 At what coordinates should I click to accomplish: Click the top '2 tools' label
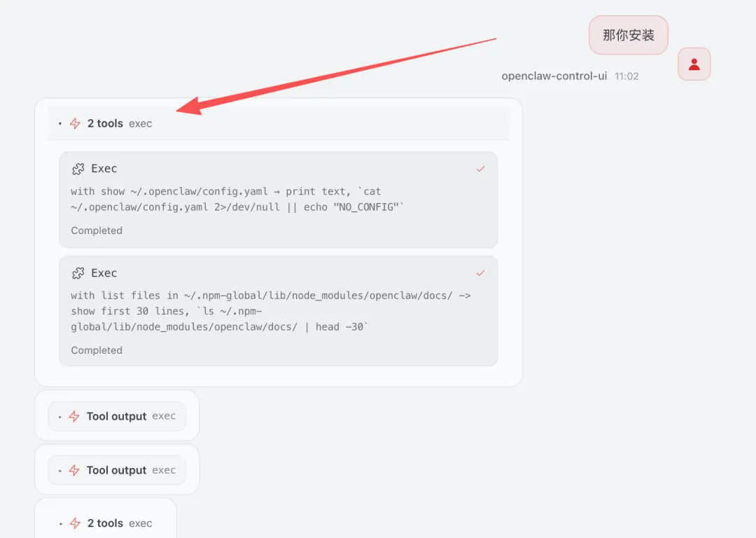pyautogui.click(x=105, y=123)
